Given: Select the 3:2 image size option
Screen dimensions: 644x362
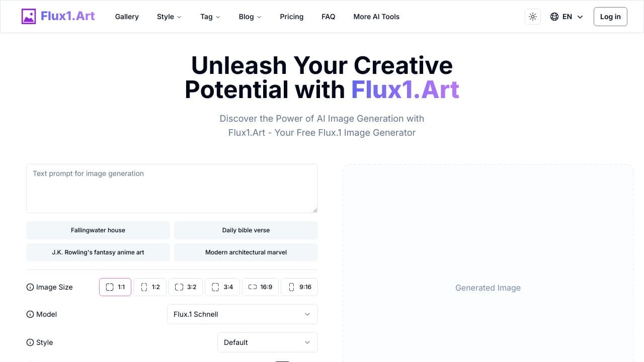Looking at the screenshot, I should click(x=186, y=287).
